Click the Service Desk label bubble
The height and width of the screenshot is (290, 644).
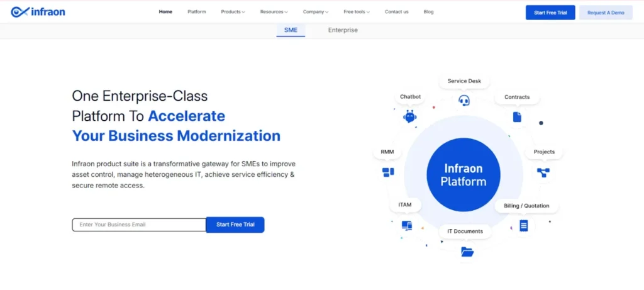pos(465,81)
